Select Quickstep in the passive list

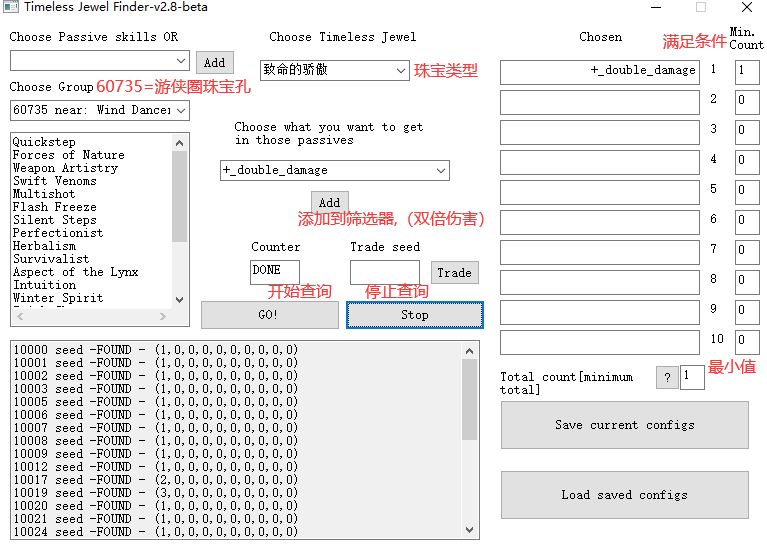44,142
